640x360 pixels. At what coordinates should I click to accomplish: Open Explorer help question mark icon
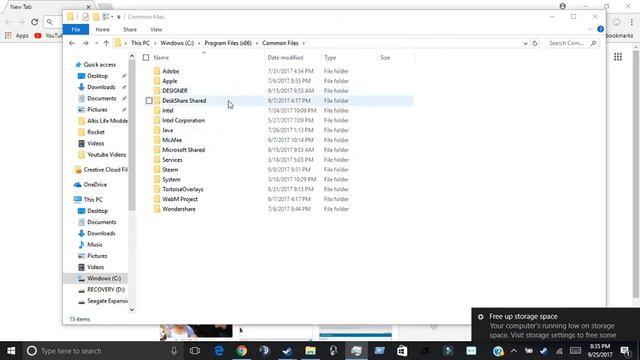600,29
